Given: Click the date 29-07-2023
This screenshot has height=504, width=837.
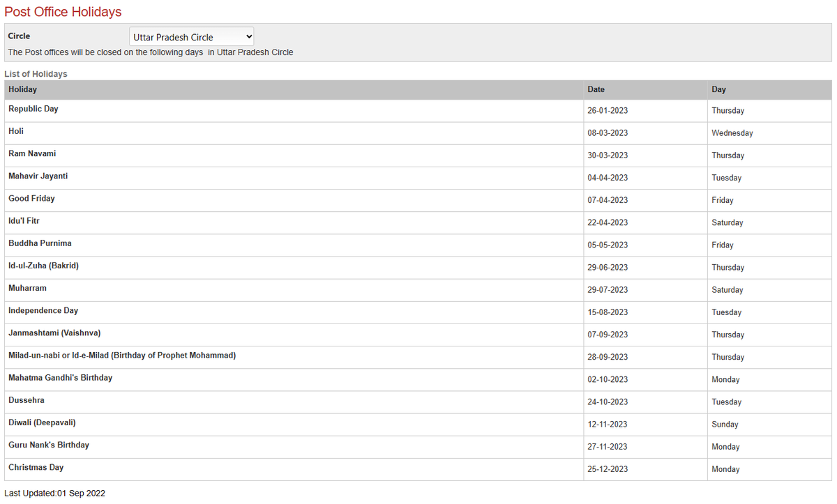Looking at the screenshot, I should point(608,290).
